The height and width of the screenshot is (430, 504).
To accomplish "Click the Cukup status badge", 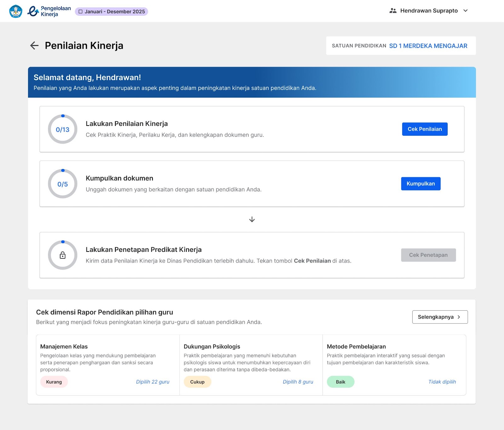I will click(x=197, y=382).
